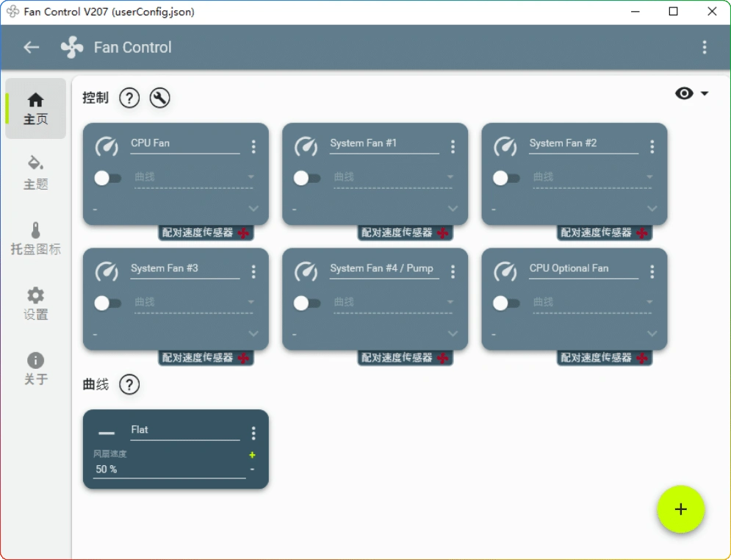Expand the System Fan #1 card details
Screen dimensions: 731x560
pyautogui.click(x=451, y=209)
